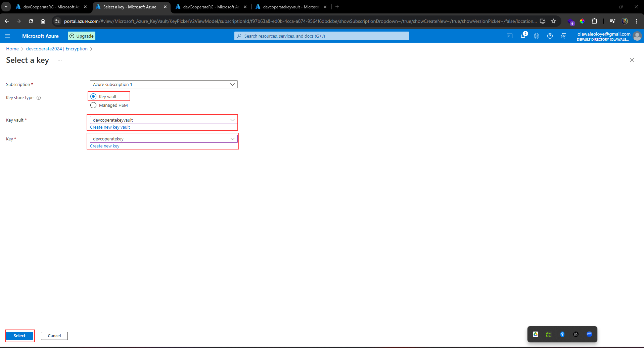
Task: Go back in the browser
Action: coord(7,21)
